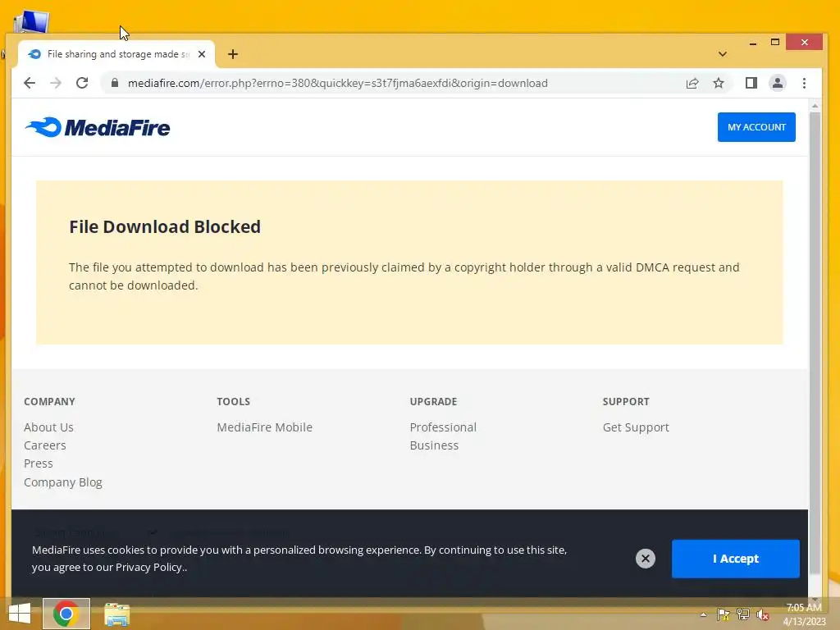
Task: Click the MediaFire logo
Action: (98, 127)
